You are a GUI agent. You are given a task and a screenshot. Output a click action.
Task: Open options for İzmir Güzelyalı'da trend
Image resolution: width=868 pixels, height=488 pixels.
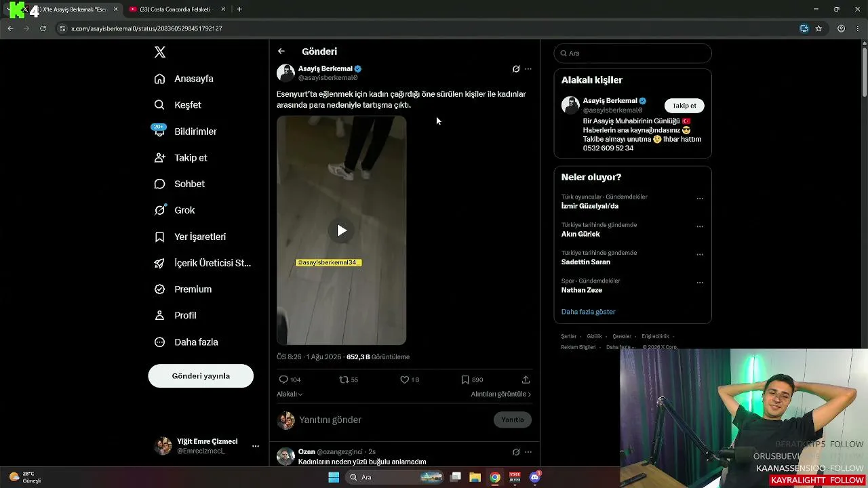pos(700,199)
